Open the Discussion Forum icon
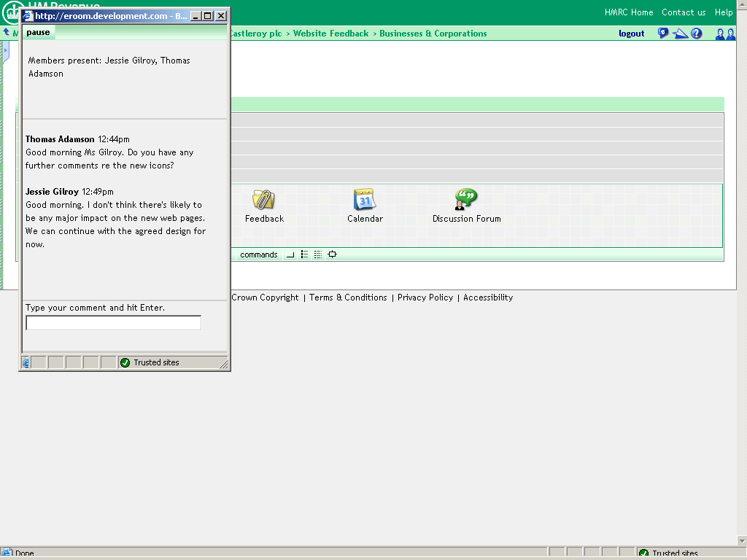The height and width of the screenshot is (560, 747). (x=465, y=200)
